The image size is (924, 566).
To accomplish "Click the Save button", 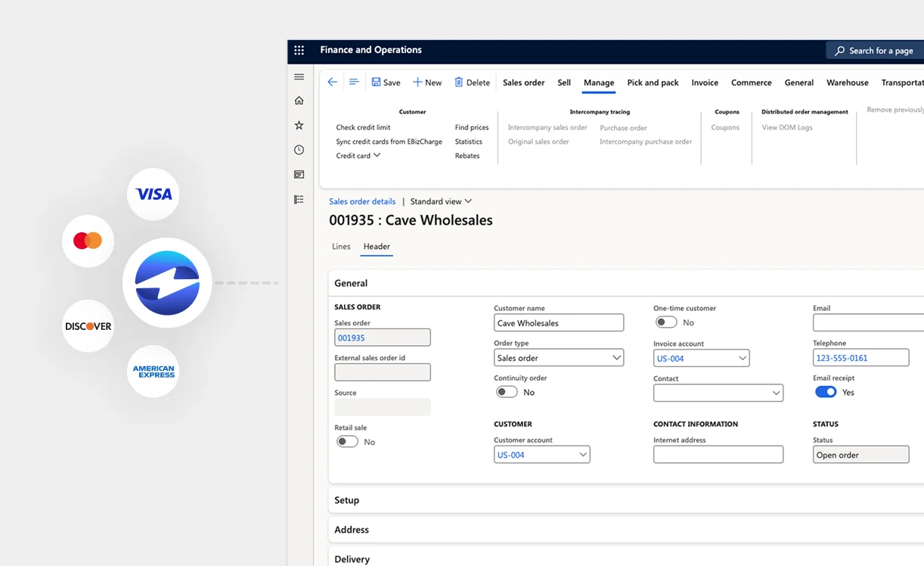I will tap(386, 82).
